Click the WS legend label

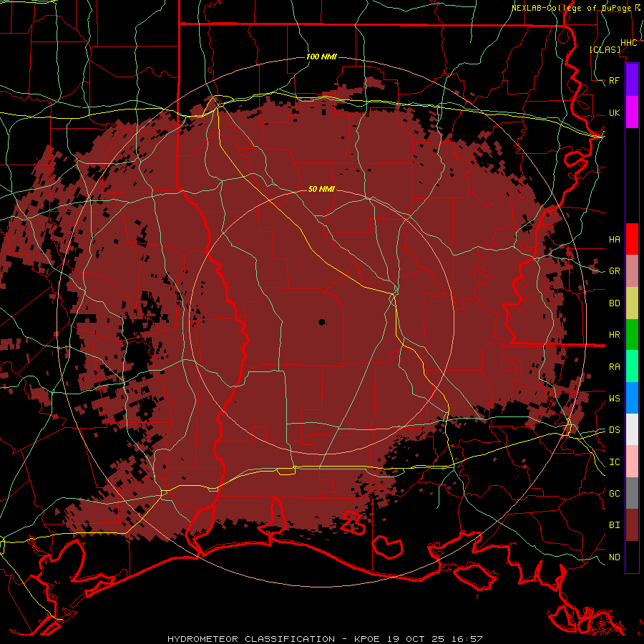(x=615, y=399)
